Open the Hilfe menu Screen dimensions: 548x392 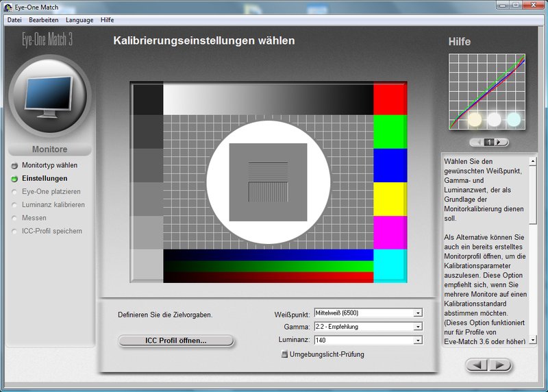tap(108, 20)
